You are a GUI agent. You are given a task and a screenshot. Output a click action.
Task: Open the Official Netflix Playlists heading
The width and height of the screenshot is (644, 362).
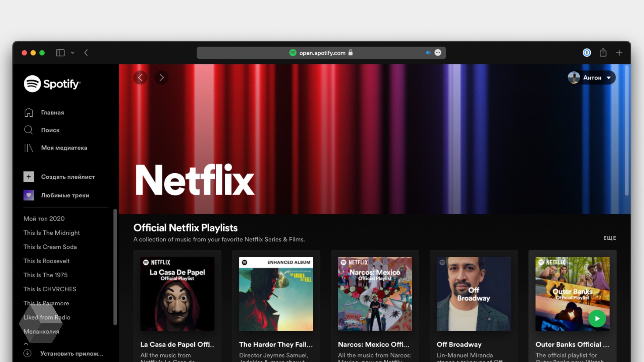[x=185, y=228]
